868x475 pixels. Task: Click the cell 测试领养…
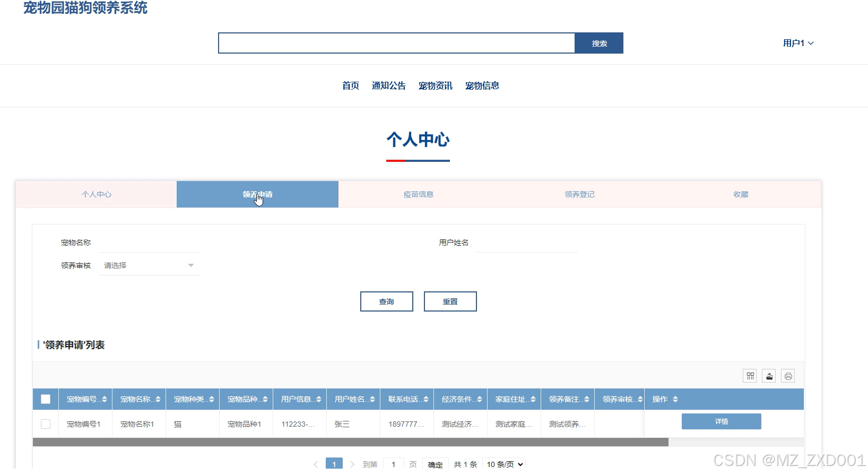(568, 424)
